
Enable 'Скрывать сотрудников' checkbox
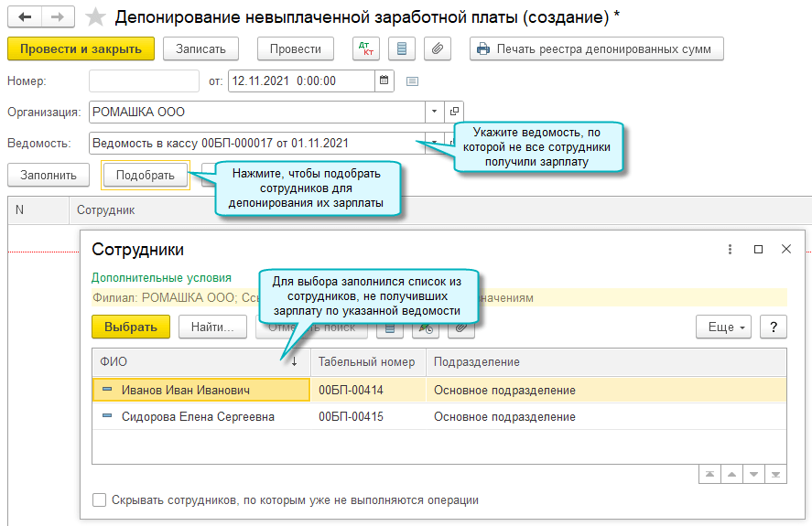(x=99, y=500)
